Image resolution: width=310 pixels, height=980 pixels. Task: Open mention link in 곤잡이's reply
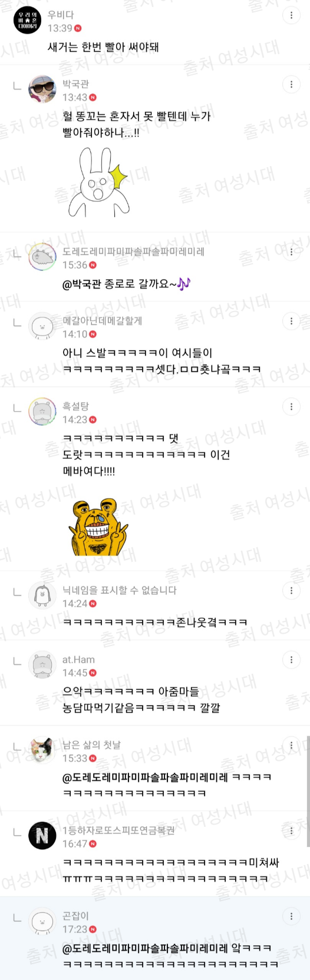pyautogui.click(x=145, y=948)
